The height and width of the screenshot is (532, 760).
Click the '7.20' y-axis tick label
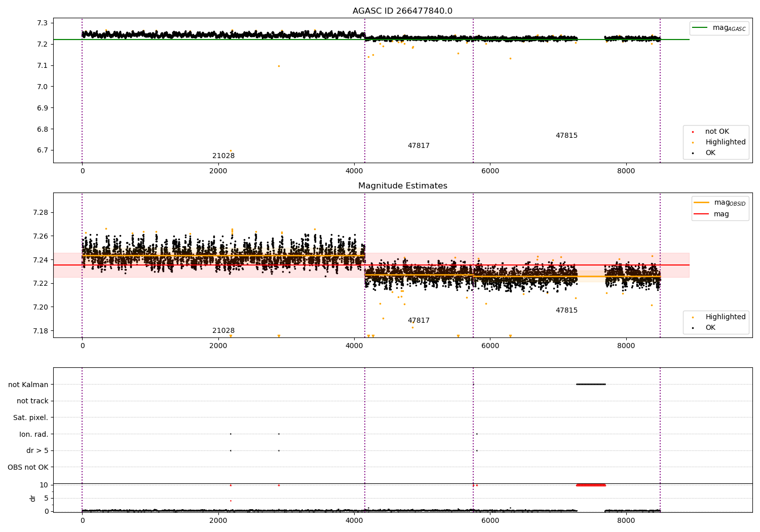41,307
